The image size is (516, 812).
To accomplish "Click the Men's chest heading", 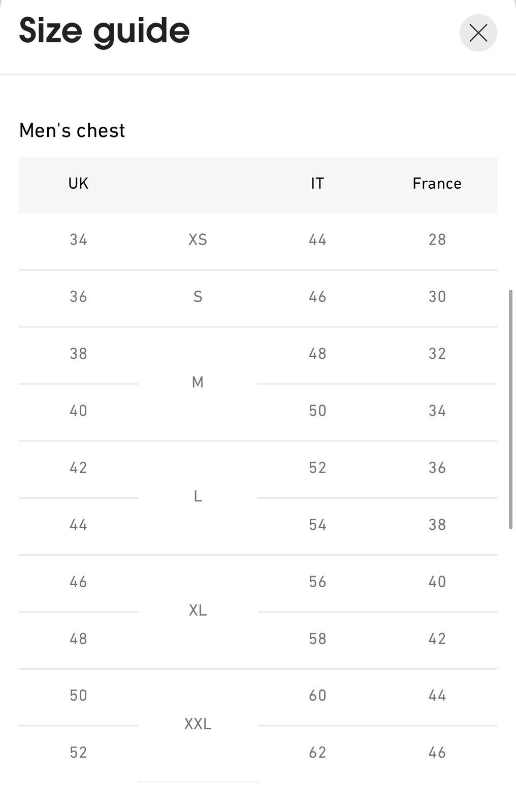I will pos(72,130).
